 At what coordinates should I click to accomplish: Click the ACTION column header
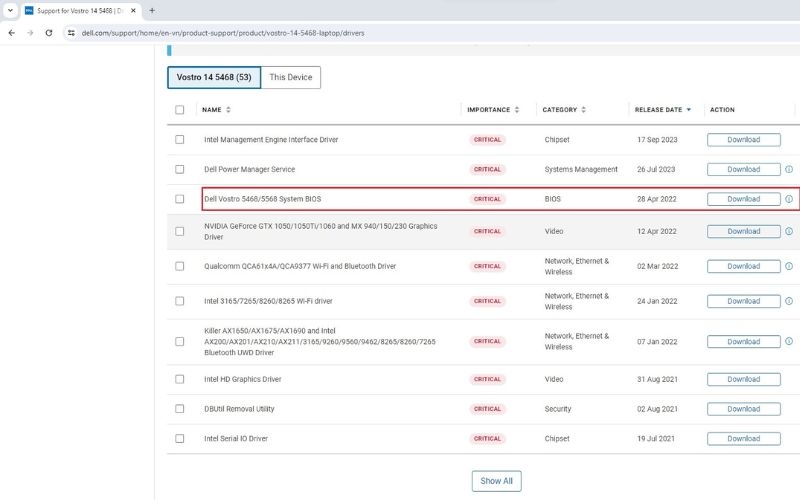pos(722,110)
